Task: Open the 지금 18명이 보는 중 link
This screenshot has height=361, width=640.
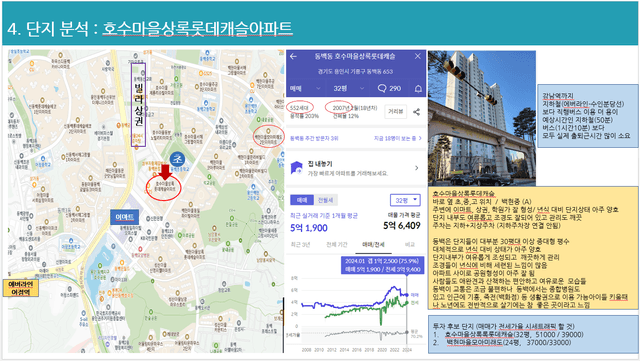Action: (x=398, y=138)
